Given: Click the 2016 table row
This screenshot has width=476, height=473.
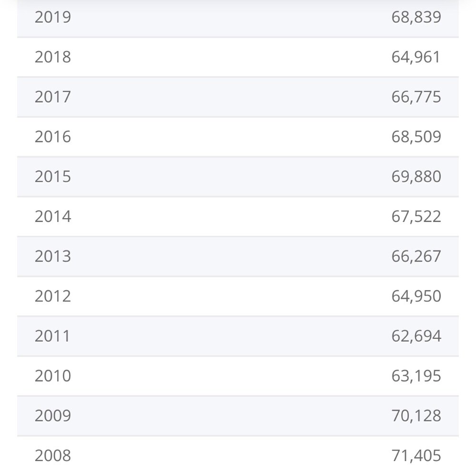Looking at the screenshot, I should [238, 137].
